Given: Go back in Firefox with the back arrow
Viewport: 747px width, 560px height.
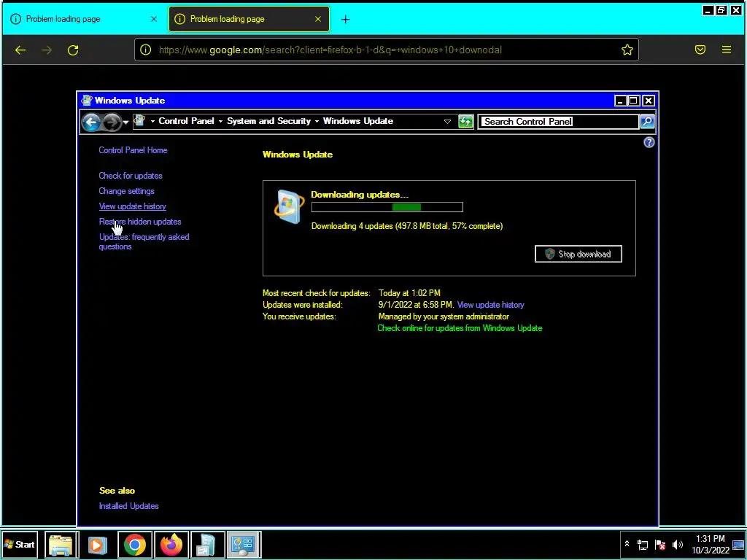Looking at the screenshot, I should pyautogui.click(x=20, y=50).
